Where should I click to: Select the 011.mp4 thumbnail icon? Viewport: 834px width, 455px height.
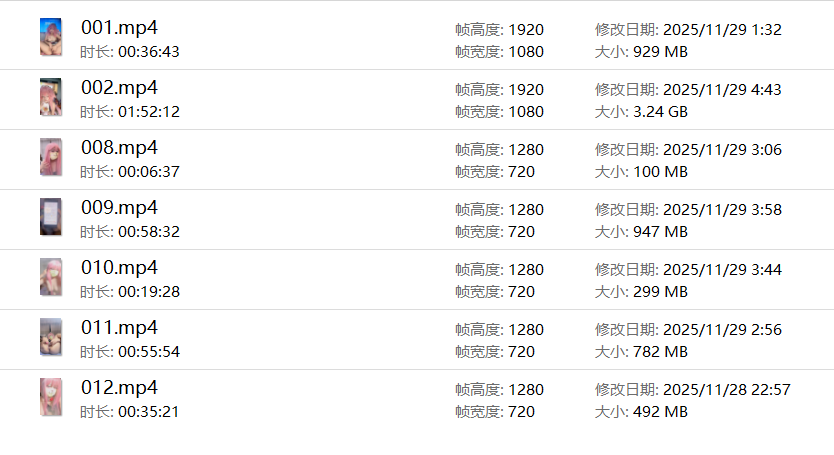click(x=50, y=337)
